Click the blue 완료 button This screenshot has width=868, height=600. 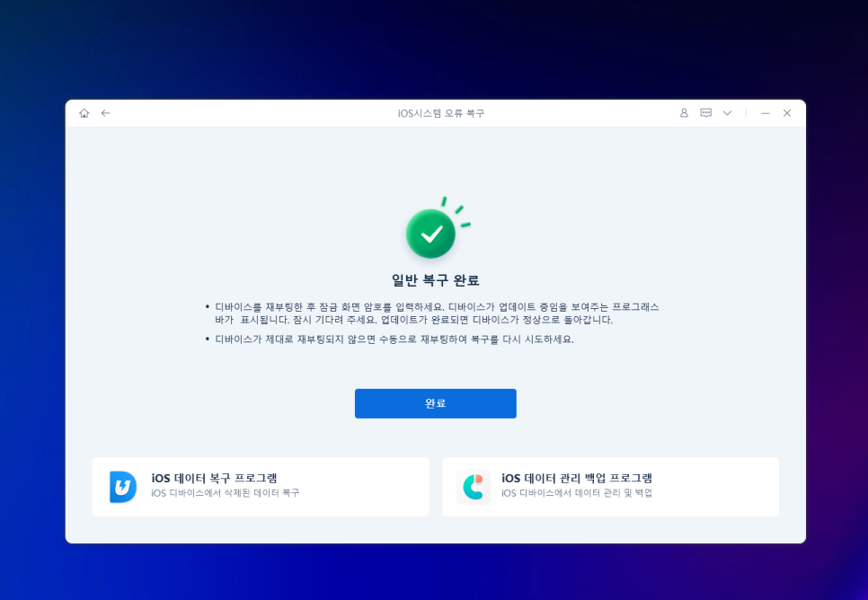pos(436,403)
